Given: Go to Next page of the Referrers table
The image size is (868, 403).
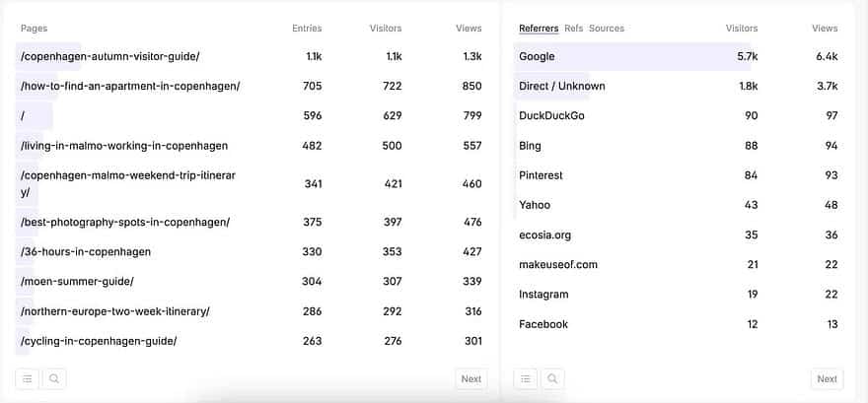Looking at the screenshot, I should [x=827, y=378].
